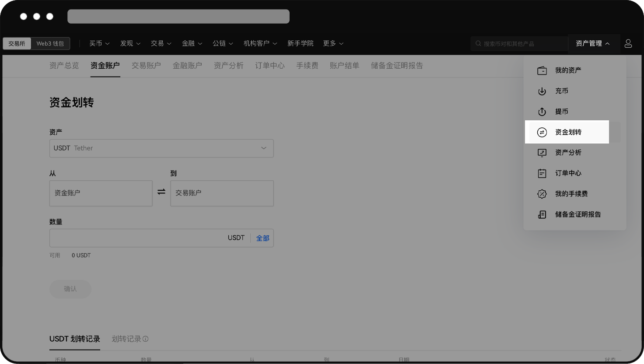Viewport: 644px width, 364px height.
Task: Click the 我的手续费 badge icon
Action: 542,193
